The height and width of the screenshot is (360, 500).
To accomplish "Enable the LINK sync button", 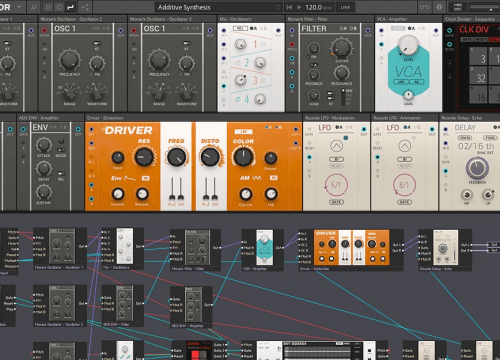I will (345, 7).
